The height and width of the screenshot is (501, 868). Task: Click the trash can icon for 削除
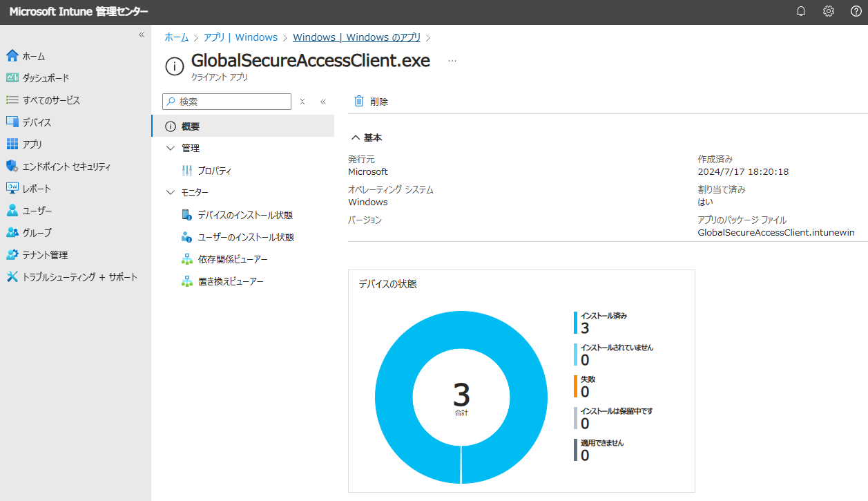tap(359, 101)
